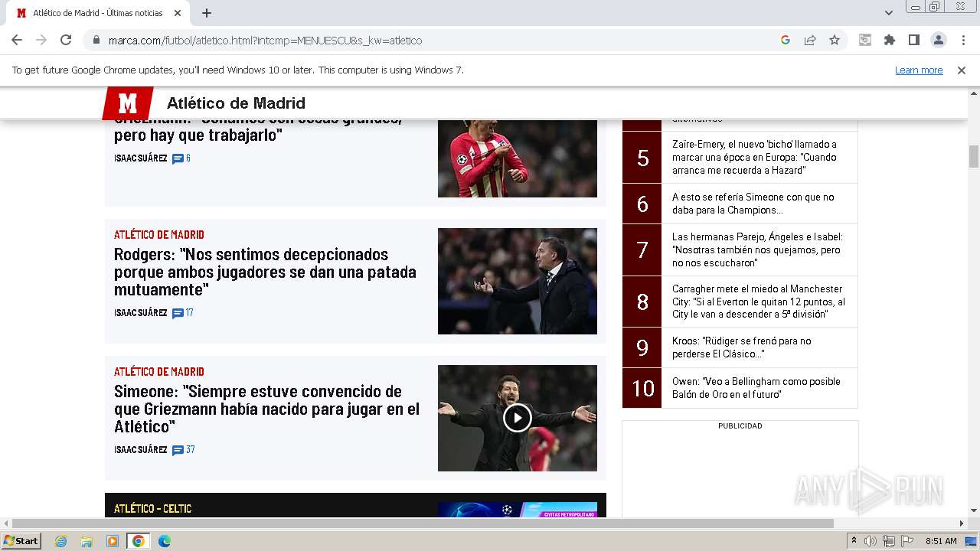The width and height of the screenshot is (980, 551).
Task: Open Simeone Griezmann headline
Action: pos(266,409)
